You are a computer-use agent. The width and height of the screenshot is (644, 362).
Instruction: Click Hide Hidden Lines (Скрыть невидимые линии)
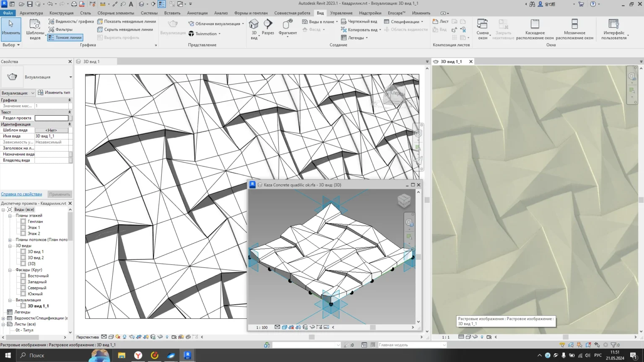125,29
